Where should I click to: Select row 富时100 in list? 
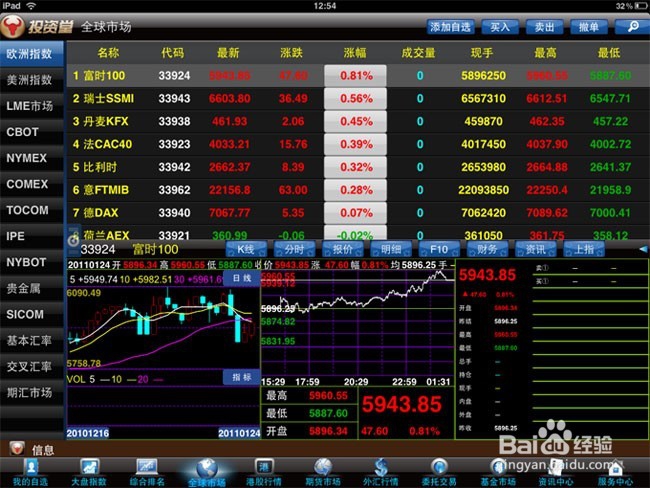coord(358,75)
